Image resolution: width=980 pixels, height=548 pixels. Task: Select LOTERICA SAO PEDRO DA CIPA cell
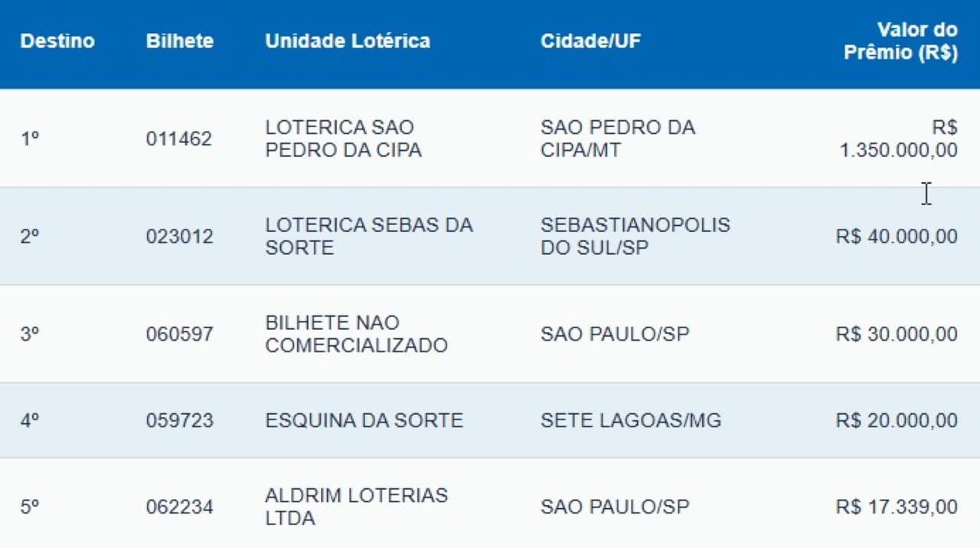pyautogui.click(x=343, y=139)
